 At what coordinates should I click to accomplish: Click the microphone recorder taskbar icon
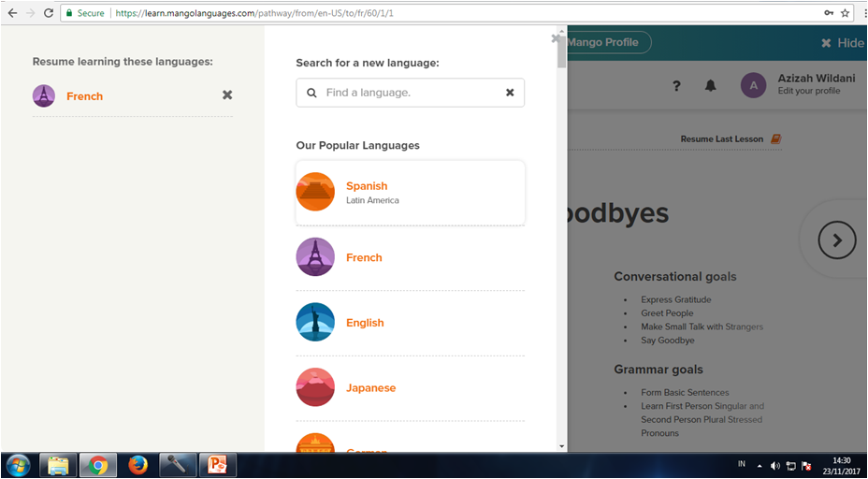(178, 465)
